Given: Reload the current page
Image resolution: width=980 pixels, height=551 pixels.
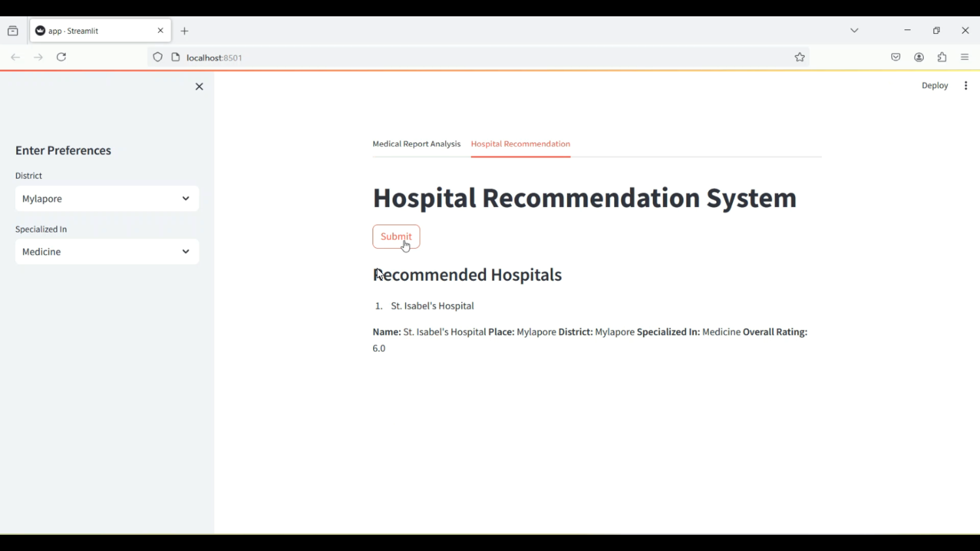Looking at the screenshot, I should point(62,57).
